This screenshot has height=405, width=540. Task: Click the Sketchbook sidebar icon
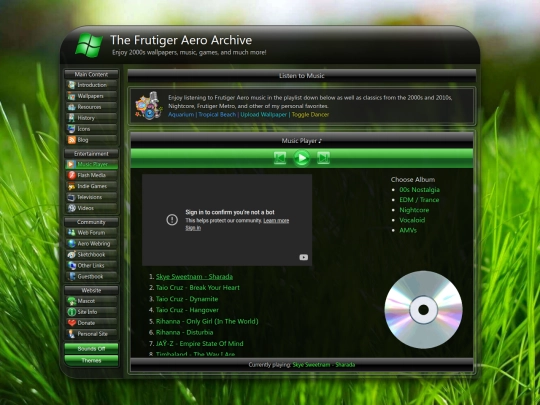tap(71, 255)
